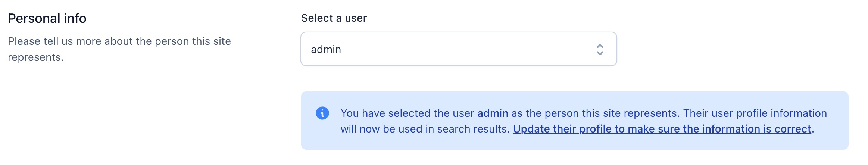Screen dimensions: 868x165
Task: Click the 'Select a user' label
Action: pos(334,18)
